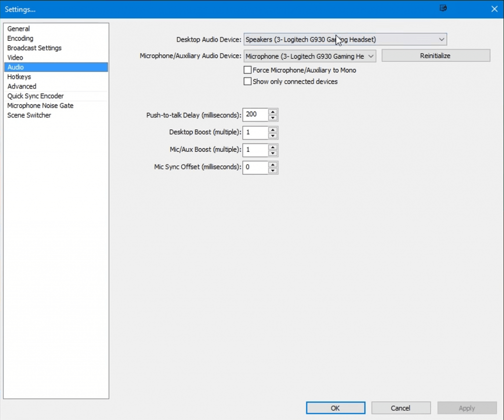Open the General settings category
Screen dimensions: 504x420
click(x=56, y=29)
